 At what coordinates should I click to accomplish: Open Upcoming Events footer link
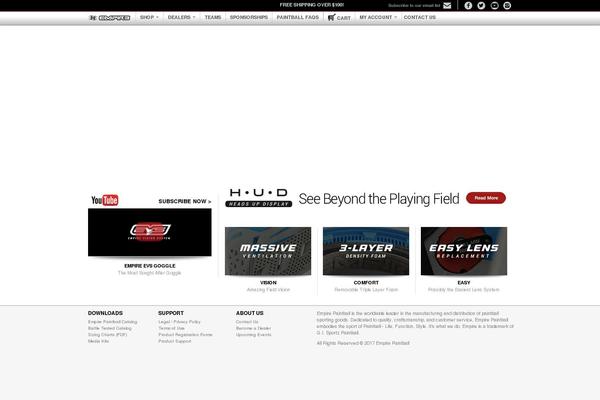coord(254,335)
